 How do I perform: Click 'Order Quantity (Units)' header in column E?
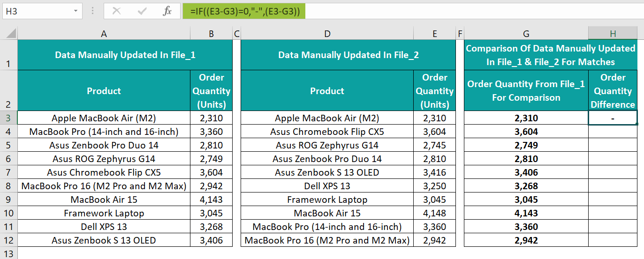point(435,90)
